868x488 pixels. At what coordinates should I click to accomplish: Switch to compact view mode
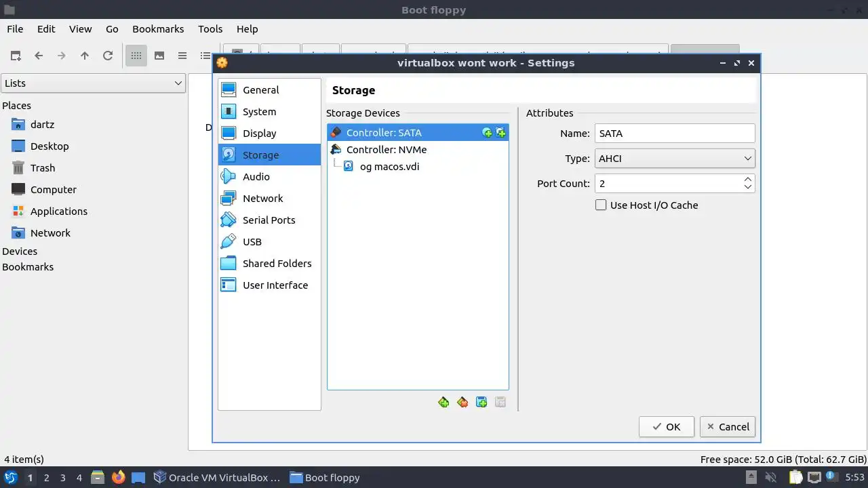pyautogui.click(x=182, y=56)
